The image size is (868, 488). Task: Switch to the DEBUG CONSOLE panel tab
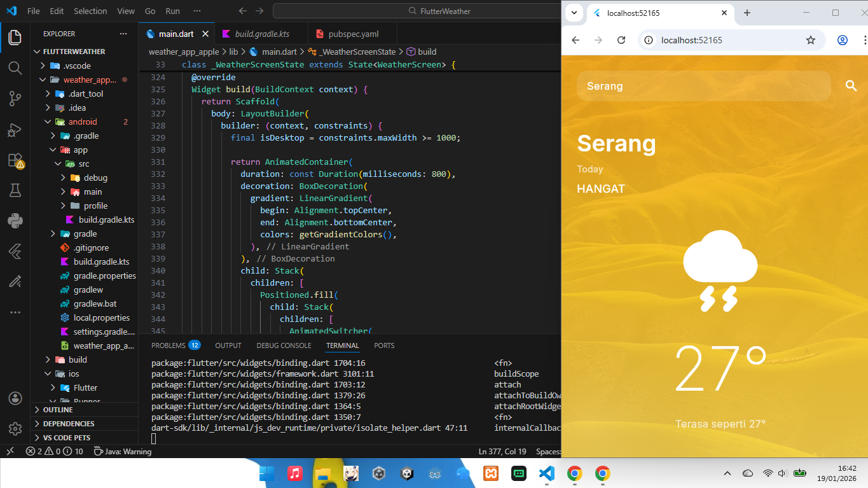tap(284, 345)
